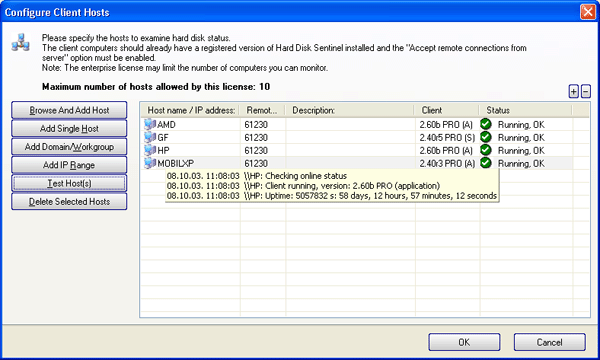Click the 'Maximum number of hosts allowed' text

coord(156,87)
